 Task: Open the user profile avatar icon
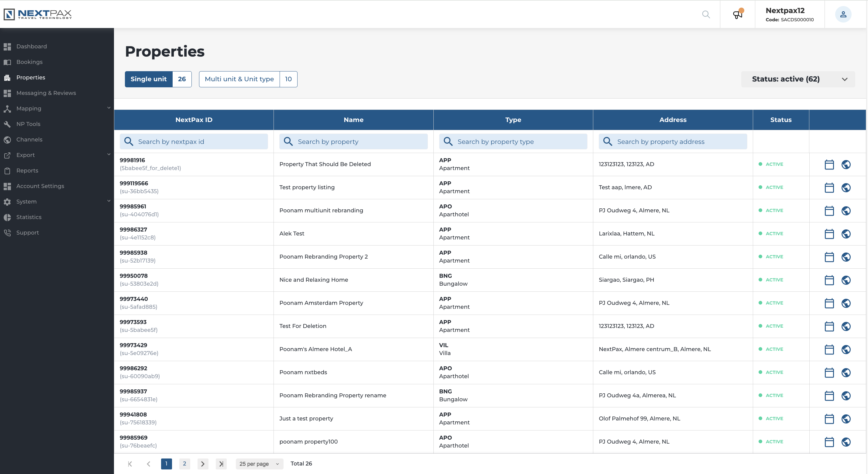[x=843, y=14]
